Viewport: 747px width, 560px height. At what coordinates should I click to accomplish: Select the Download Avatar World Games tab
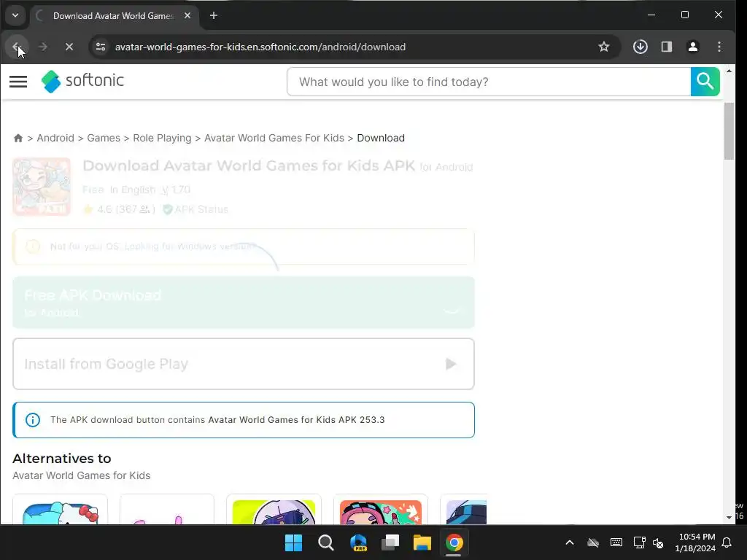(x=115, y=16)
